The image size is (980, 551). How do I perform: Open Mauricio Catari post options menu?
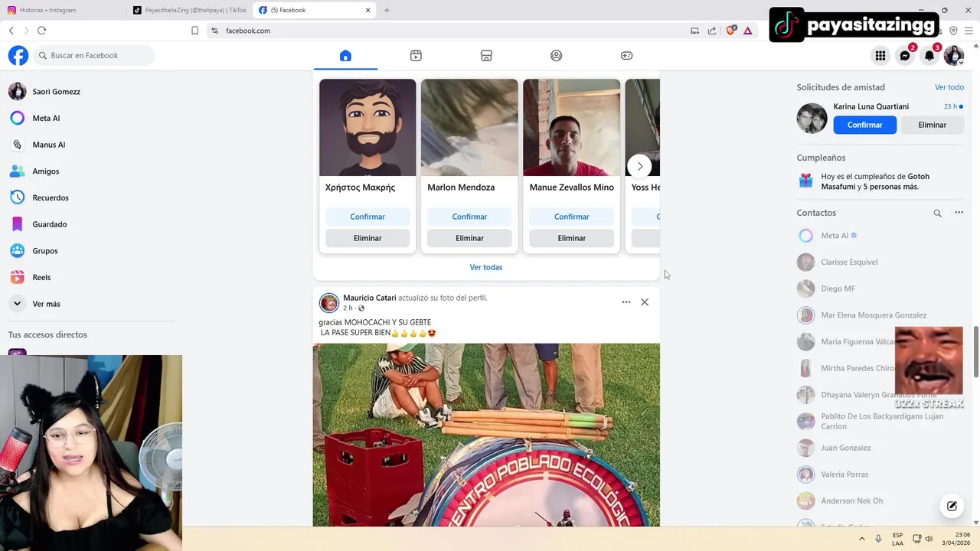click(x=626, y=302)
